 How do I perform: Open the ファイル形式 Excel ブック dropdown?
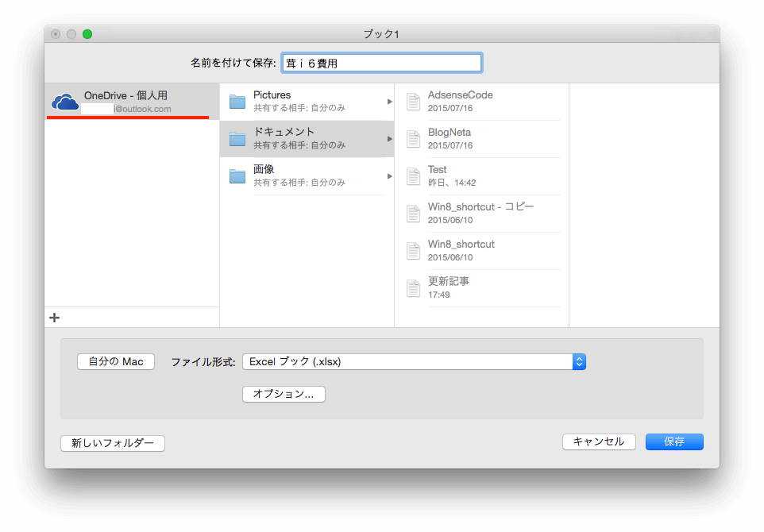click(x=414, y=361)
